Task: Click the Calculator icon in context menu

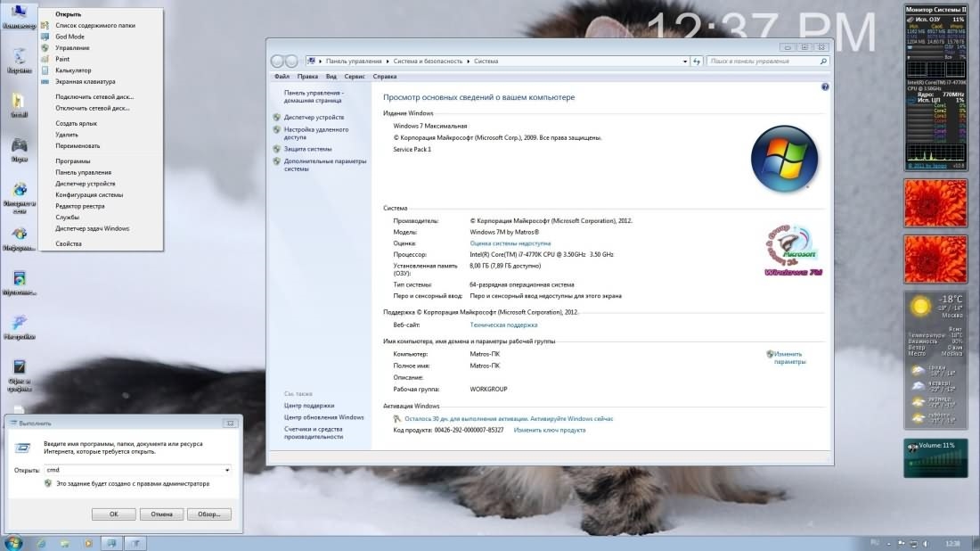Action: pos(45,70)
